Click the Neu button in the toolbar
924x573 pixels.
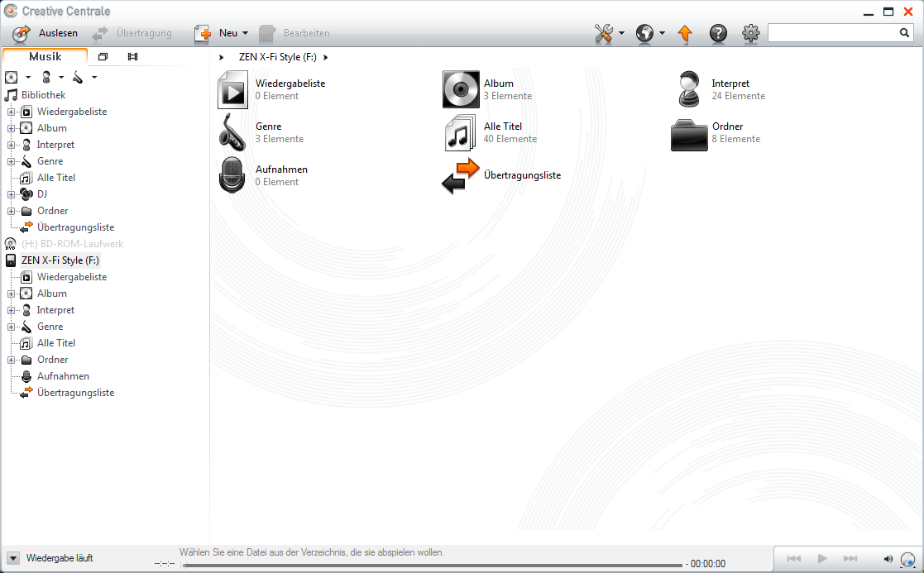(x=216, y=33)
